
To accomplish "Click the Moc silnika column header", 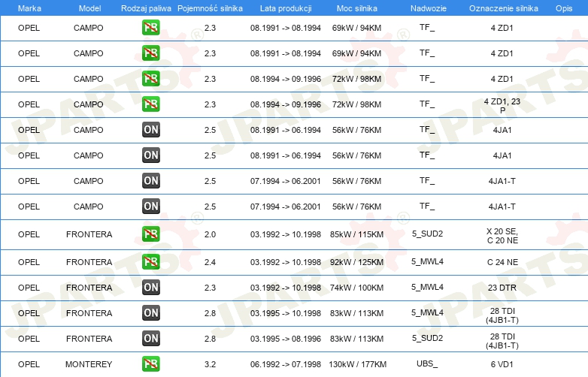I will tap(356, 8).
